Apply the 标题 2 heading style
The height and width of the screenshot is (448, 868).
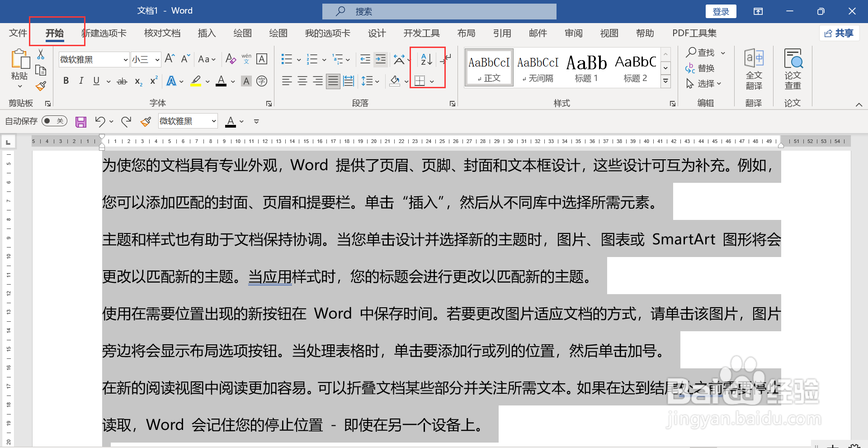coord(635,67)
